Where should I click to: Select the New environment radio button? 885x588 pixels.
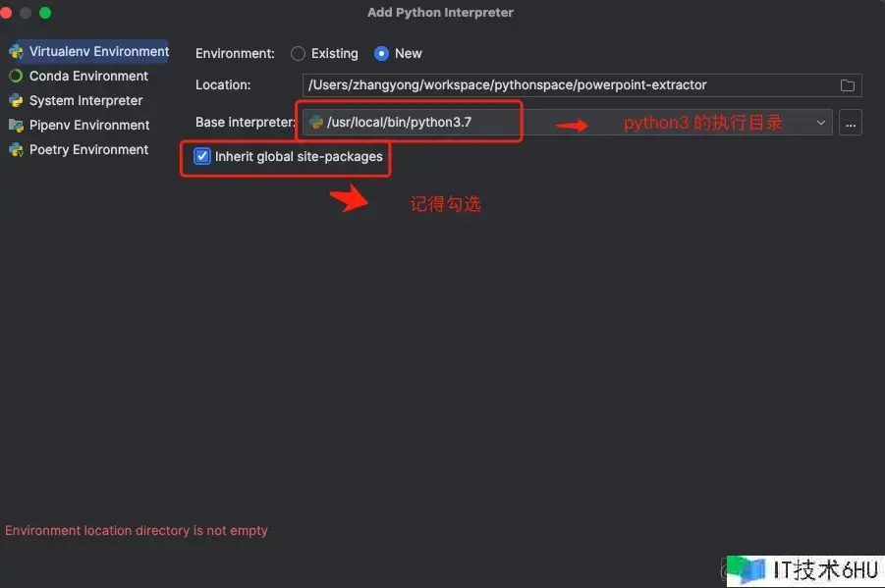click(x=381, y=54)
